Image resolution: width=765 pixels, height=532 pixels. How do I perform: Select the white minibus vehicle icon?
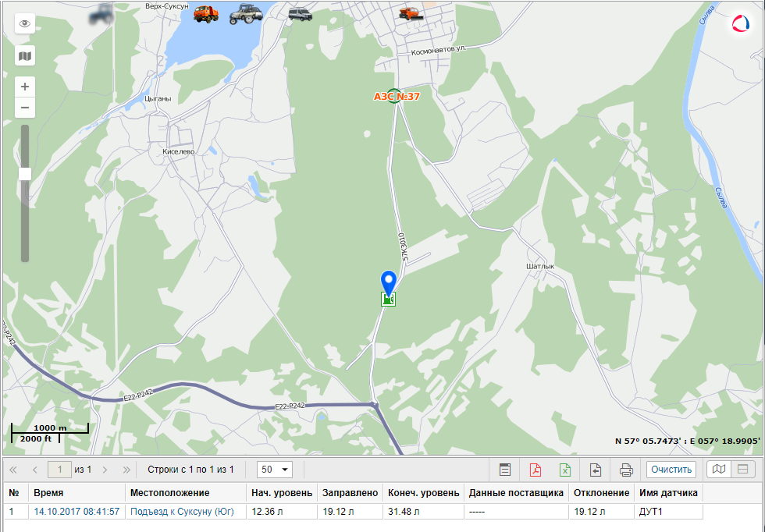tap(300, 14)
